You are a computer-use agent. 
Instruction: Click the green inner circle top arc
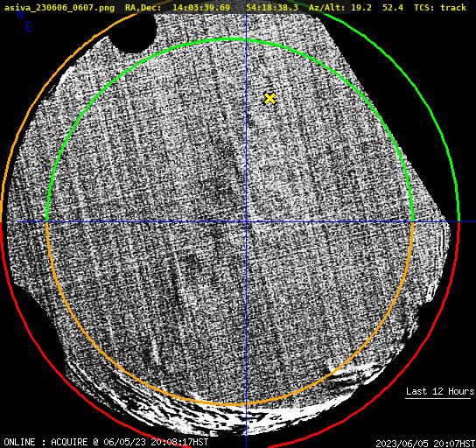coord(229,39)
